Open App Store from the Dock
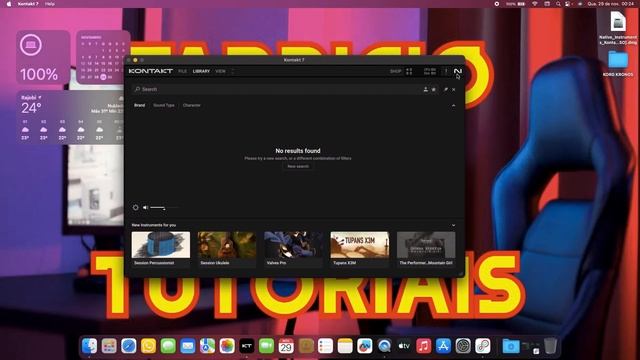 pos(443,346)
